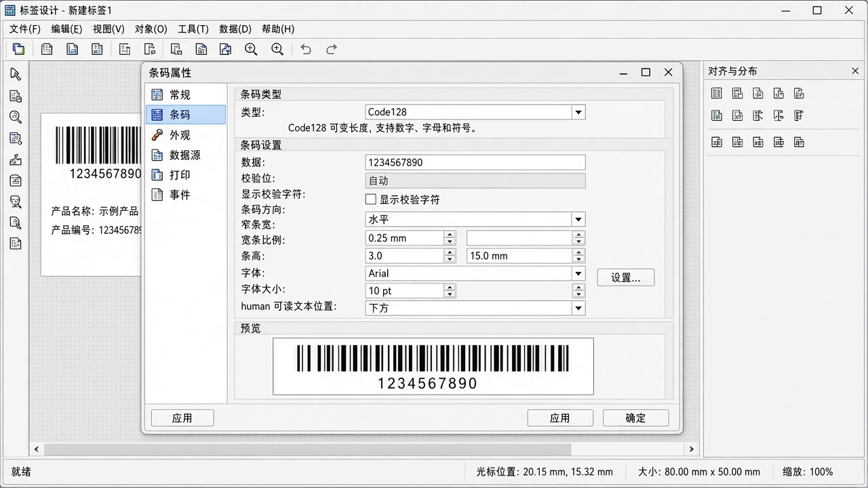The height and width of the screenshot is (488, 868).
Task: Enable the 显示校验字符 checkbox
Action: coord(370,199)
